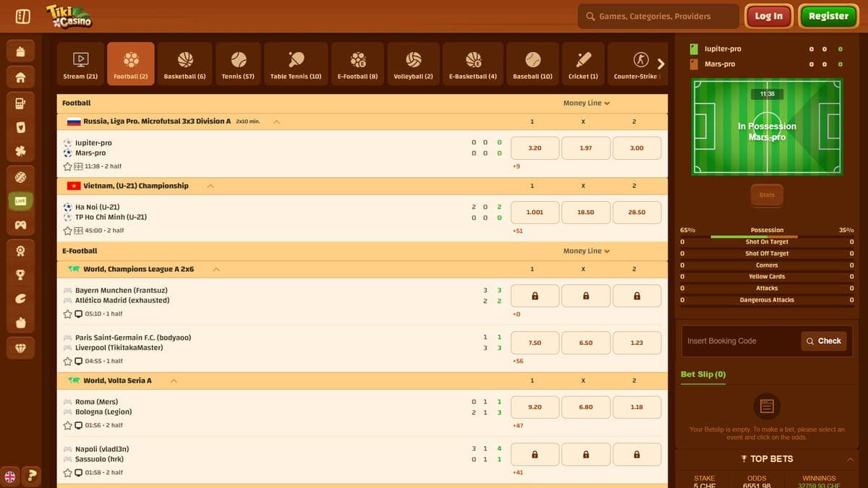The width and height of the screenshot is (868, 488).
Task: Open the E-Football Money Line dropdown
Action: tap(586, 251)
